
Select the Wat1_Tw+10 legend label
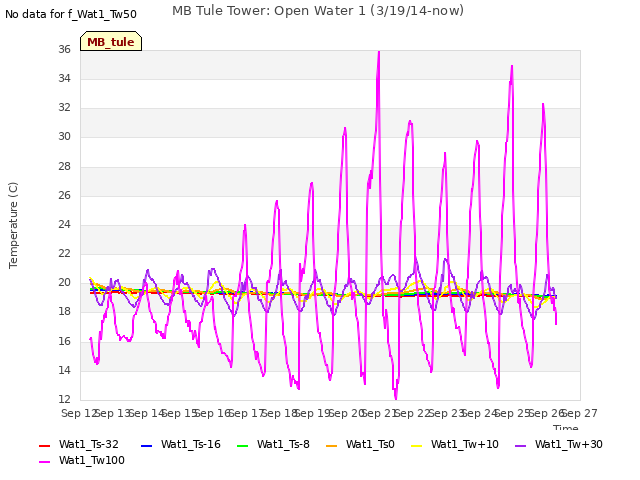[x=464, y=444]
